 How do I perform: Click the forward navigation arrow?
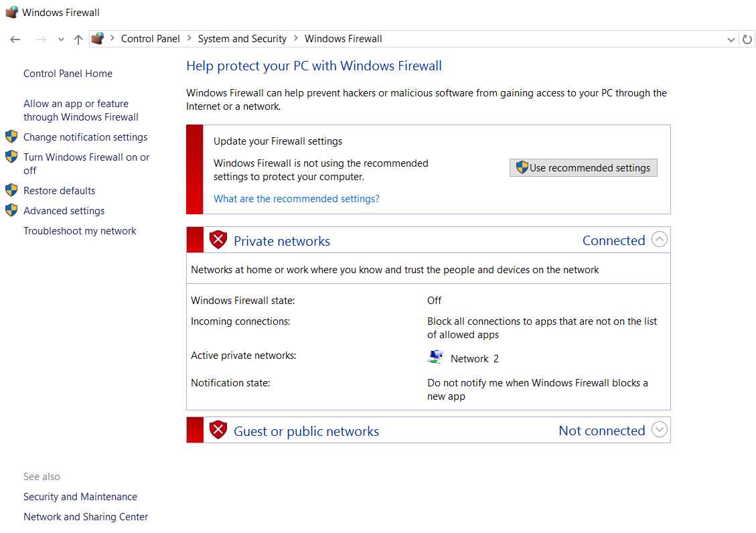(x=41, y=40)
